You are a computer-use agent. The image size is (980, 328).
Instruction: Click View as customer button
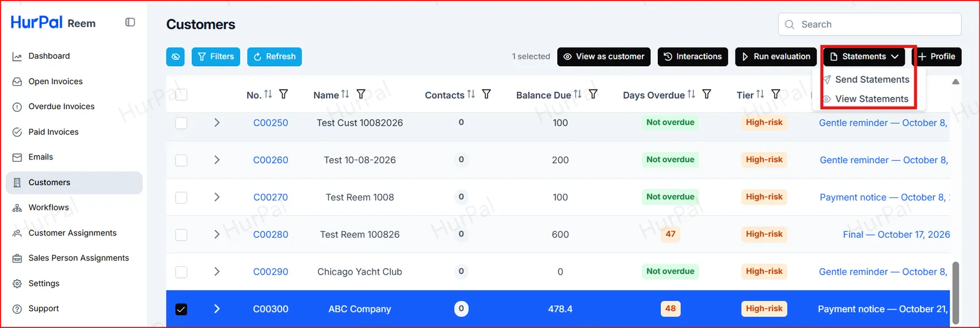tap(604, 56)
